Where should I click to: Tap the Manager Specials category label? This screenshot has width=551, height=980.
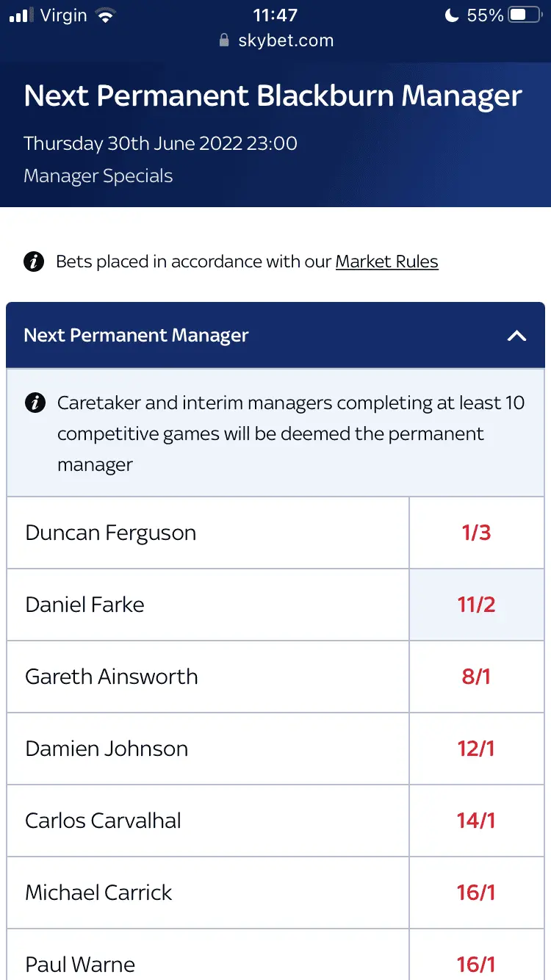98,176
